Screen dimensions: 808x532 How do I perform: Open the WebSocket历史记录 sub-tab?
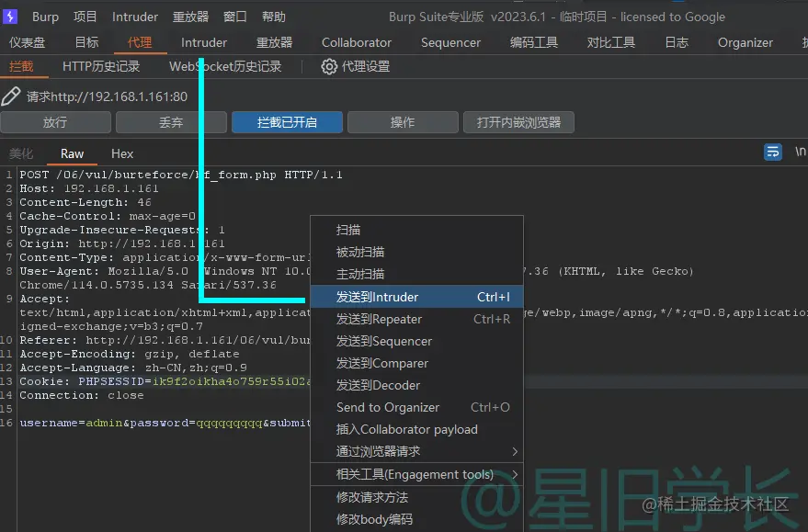point(225,66)
